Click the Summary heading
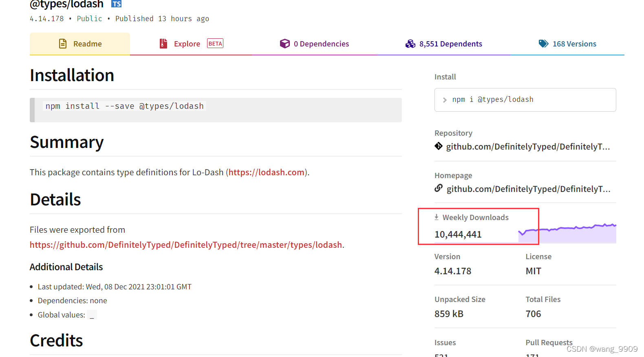 point(67,142)
